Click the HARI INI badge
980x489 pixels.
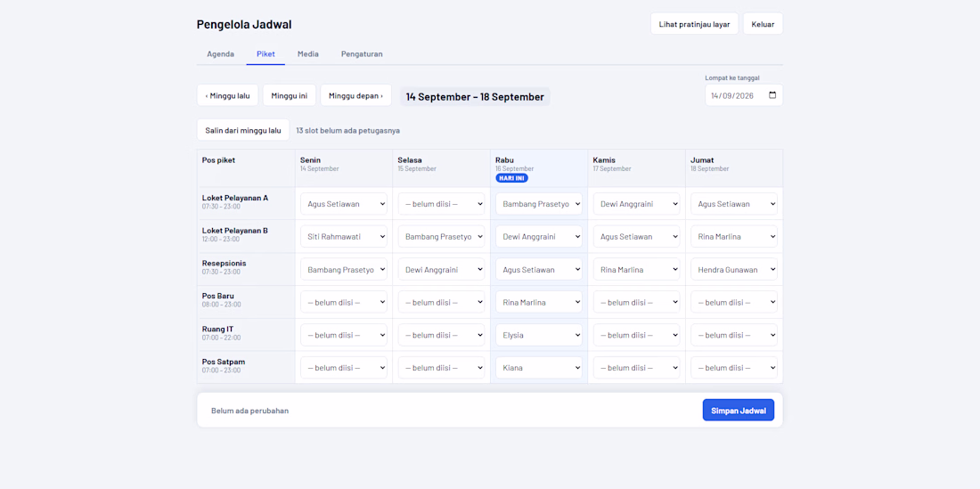click(x=512, y=178)
